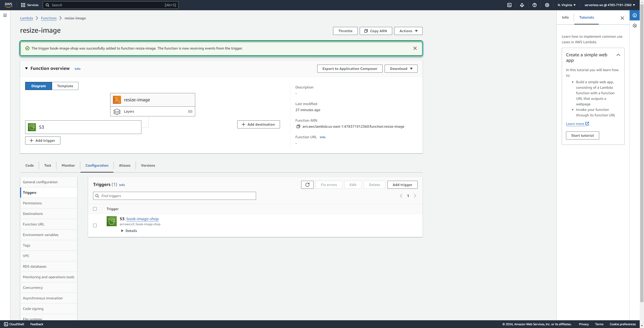Open the Actions dropdown

[x=408, y=31]
